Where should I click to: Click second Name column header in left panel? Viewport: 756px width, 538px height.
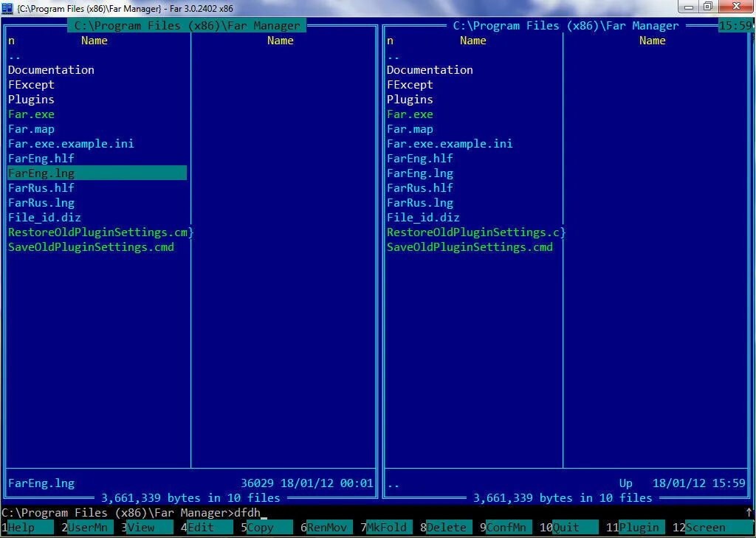point(280,41)
